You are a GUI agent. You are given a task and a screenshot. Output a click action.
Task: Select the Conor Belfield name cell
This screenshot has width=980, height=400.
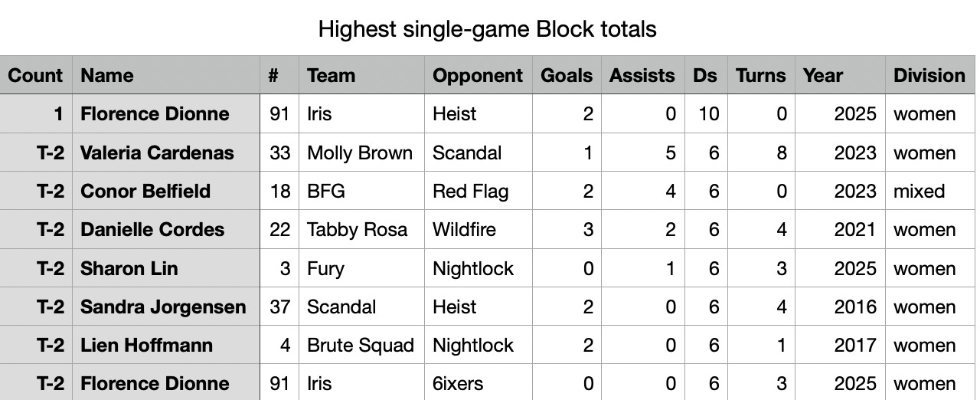pyautogui.click(x=166, y=191)
